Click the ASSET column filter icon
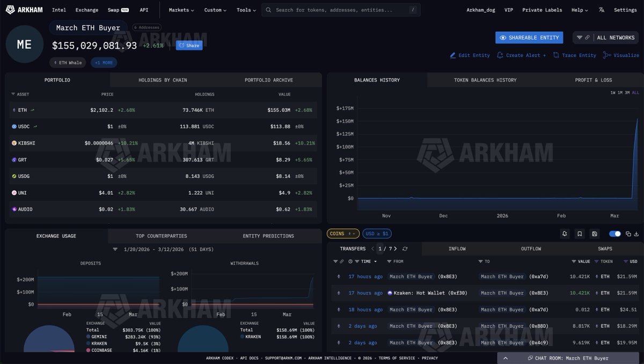This screenshot has height=364, width=644. pyautogui.click(x=13, y=94)
